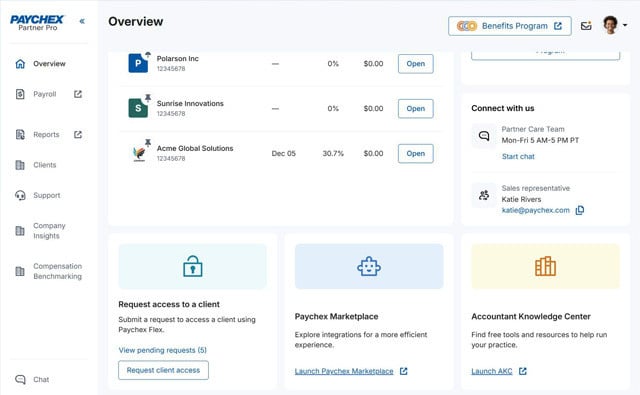
Task: Click Request access to a client heading
Action: [169, 304]
